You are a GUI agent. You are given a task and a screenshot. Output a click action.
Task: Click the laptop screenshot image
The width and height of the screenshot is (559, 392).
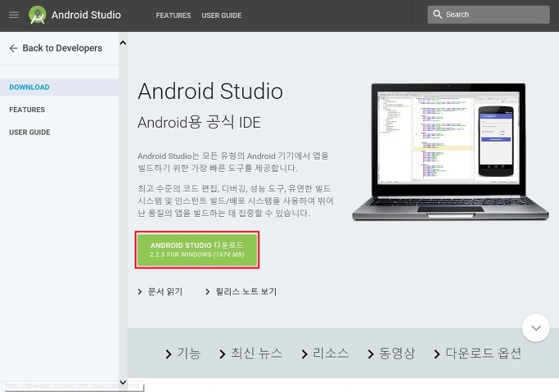click(x=450, y=151)
